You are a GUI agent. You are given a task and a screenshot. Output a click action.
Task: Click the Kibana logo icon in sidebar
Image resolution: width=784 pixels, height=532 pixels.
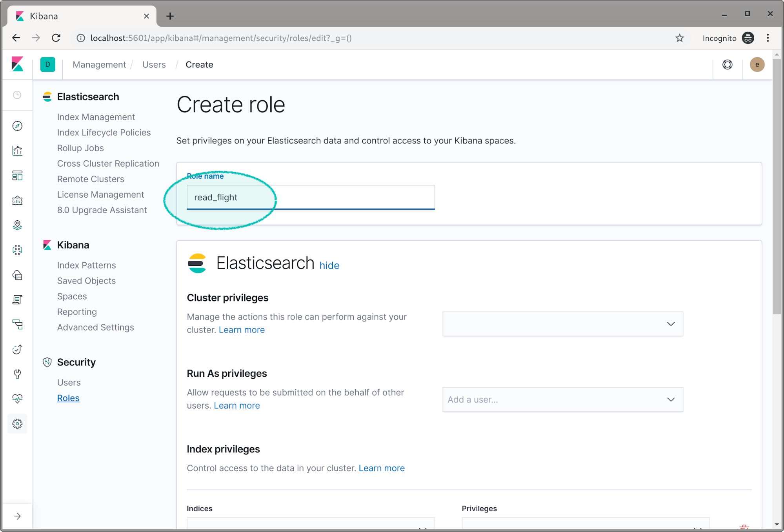18,64
